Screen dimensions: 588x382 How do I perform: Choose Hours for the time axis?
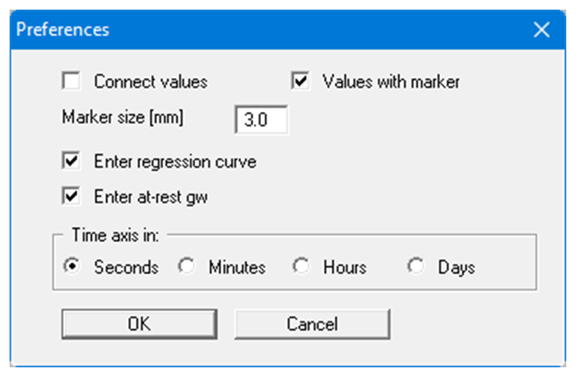[300, 267]
